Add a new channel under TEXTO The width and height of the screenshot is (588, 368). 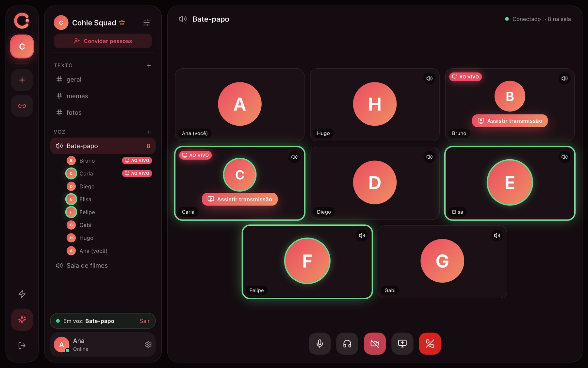(149, 65)
